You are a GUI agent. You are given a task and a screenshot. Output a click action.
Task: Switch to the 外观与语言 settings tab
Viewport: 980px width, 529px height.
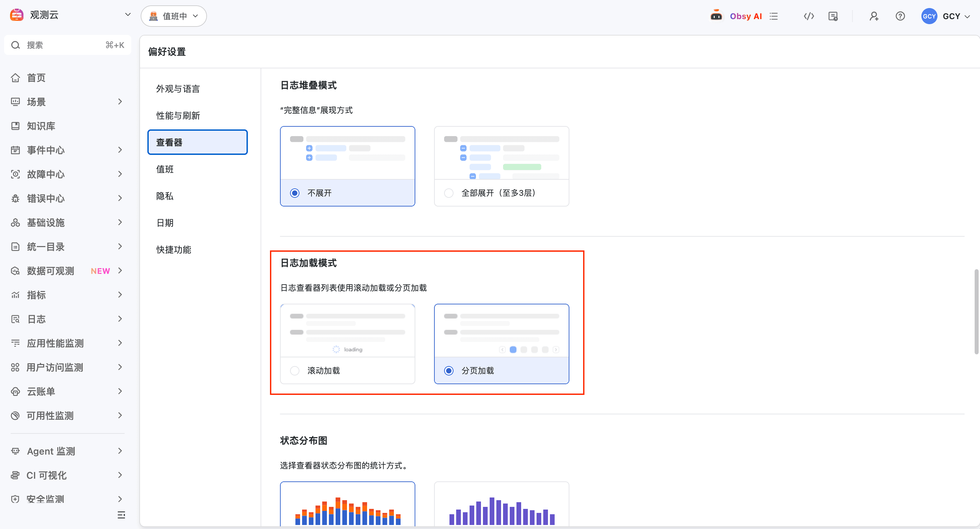[198, 89]
